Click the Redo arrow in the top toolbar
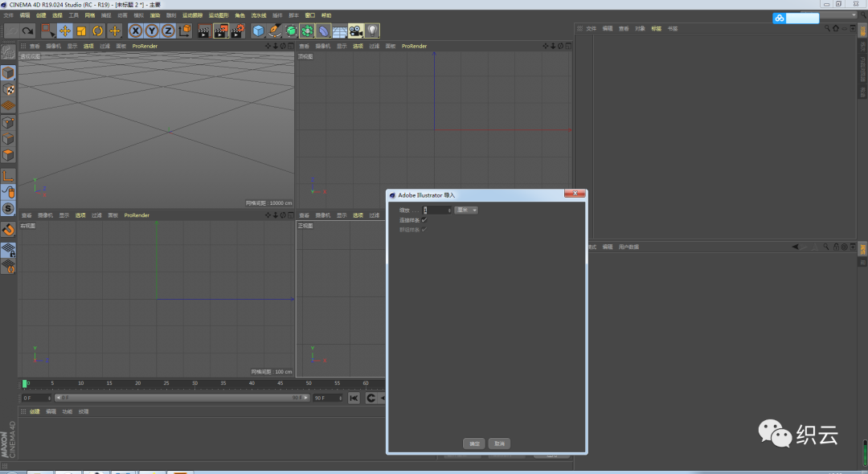 click(x=27, y=31)
